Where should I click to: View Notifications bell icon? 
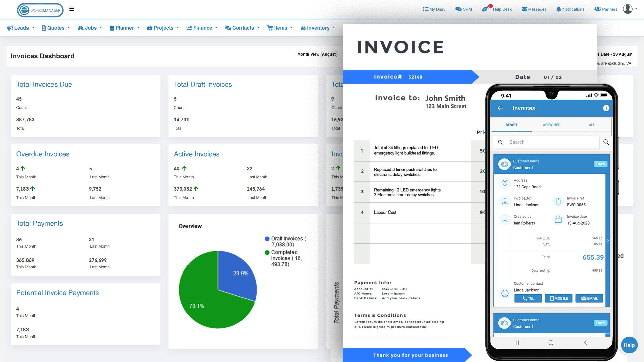click(x=570, y=9)
